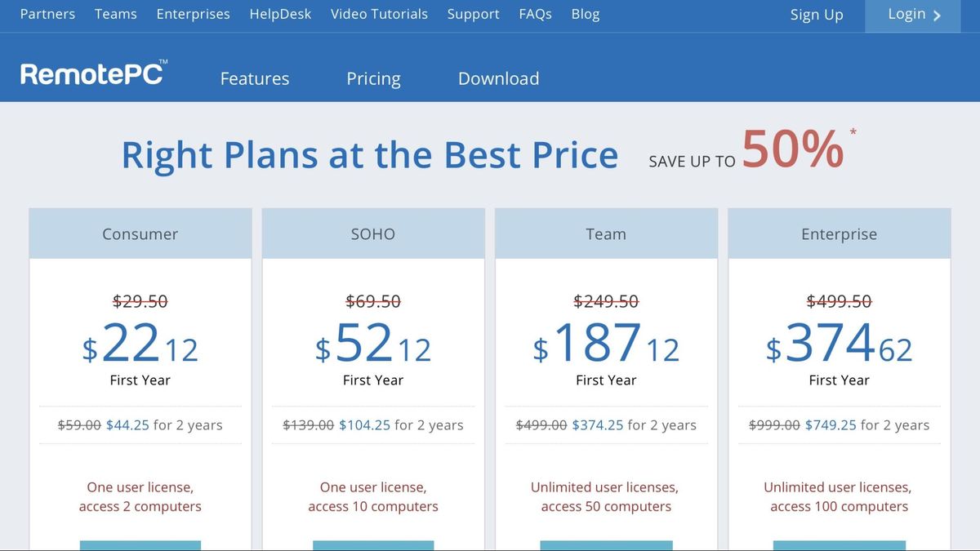Click the Team plan buy button
The width and height of the screenshot is (980, 551).
tap(606, 545)
